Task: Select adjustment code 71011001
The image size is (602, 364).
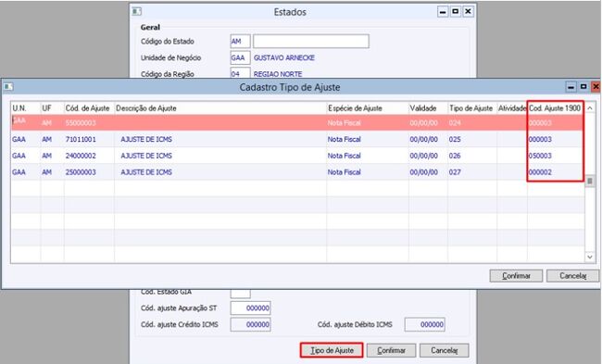Action: click(x=81, y=139)
